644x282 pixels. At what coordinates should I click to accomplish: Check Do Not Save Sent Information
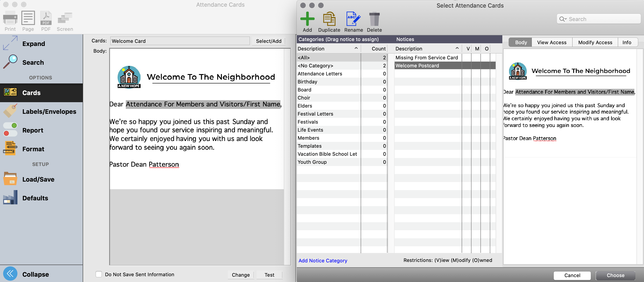pyautogui.click(x=99, y=274)
